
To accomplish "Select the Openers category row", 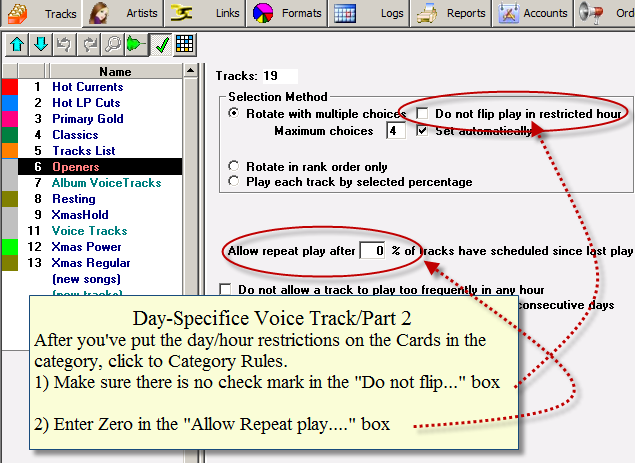I will pos(100,166).
